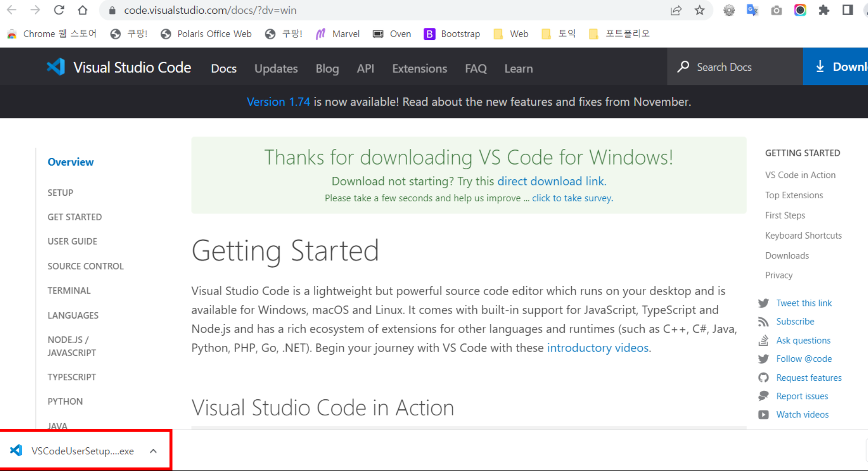
Task: Expand the TERMINAL sidebar section
Action: point(69,290)
